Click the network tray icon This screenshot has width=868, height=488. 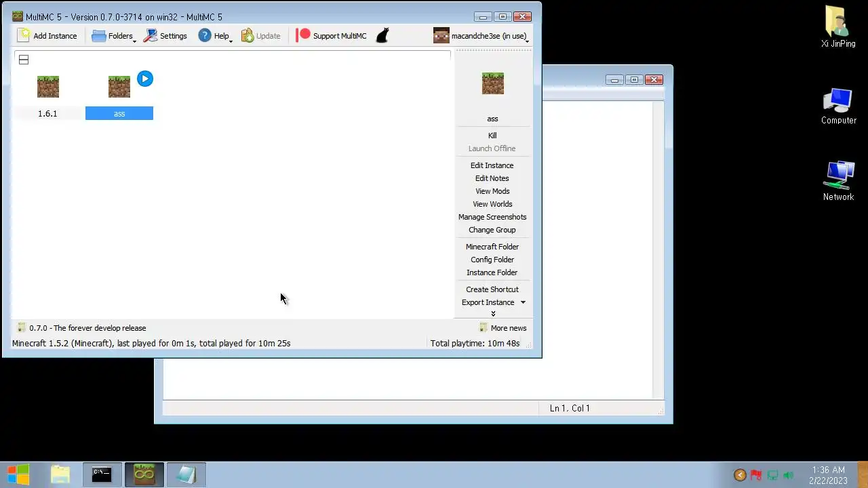click(772, 475)
